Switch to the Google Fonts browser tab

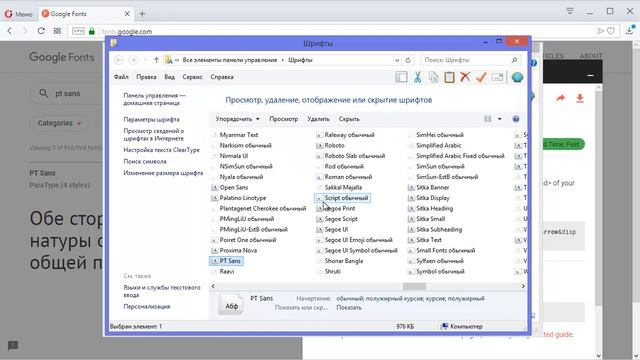pyautogui.click(x=86, y=14)
